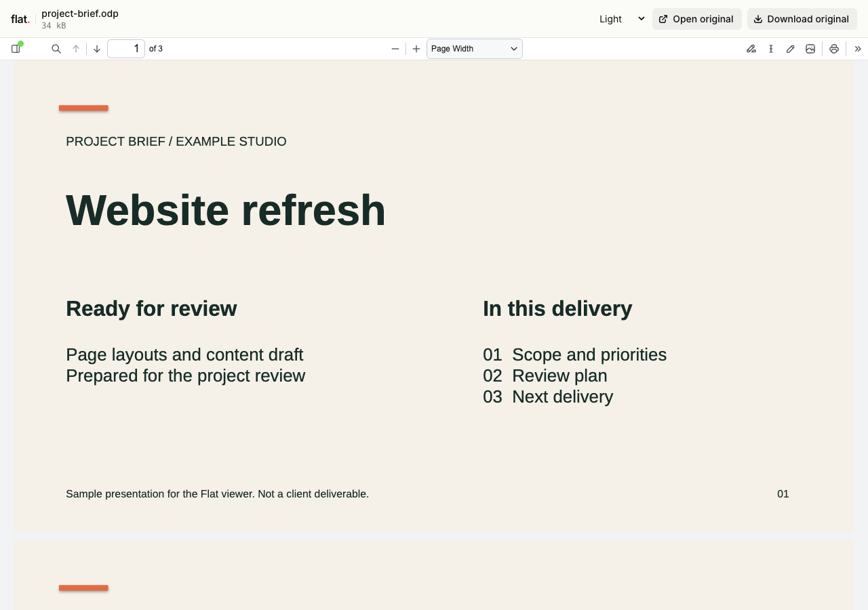
Task: Click the Website refresh title
Action: [x=226, y=210]
